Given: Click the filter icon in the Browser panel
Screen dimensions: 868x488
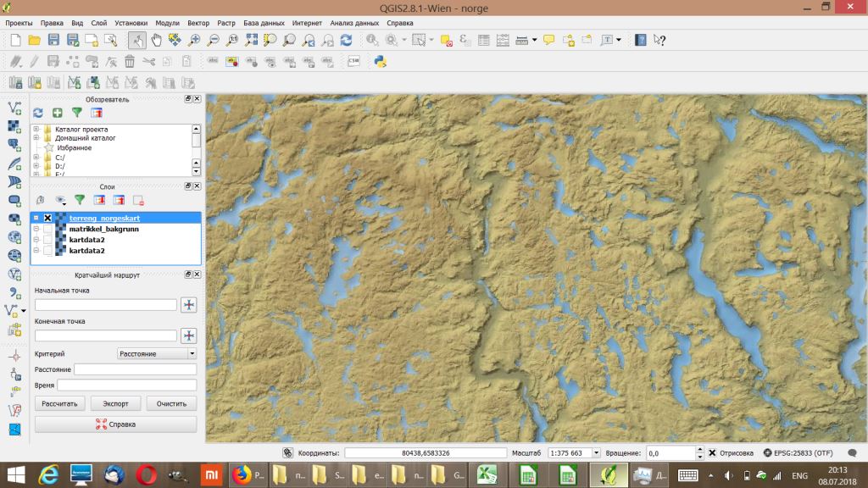Looking at the screenshot, I should click(x=77, y=112).
